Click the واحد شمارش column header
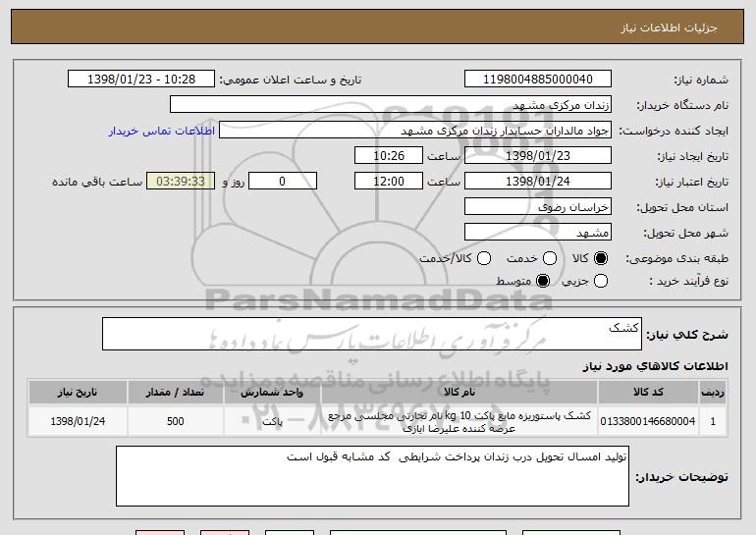Viewport: 756px width, 535px height. click(x=272, y=393)
